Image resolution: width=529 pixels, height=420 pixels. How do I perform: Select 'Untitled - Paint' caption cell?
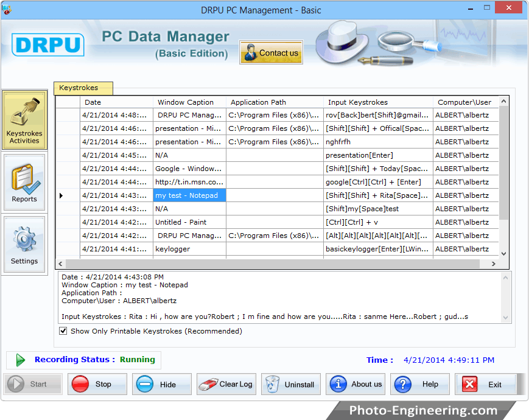point(189,222)
